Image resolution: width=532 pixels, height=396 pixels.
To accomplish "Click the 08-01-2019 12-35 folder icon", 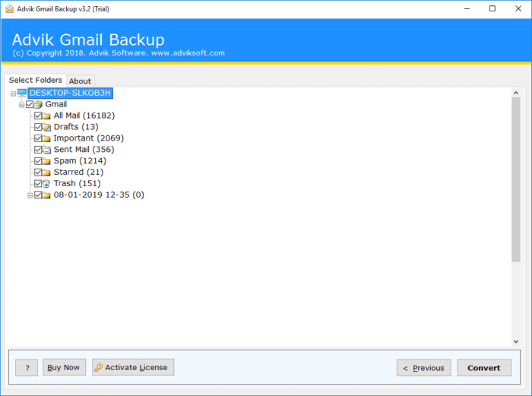I will tap(46, 195).
